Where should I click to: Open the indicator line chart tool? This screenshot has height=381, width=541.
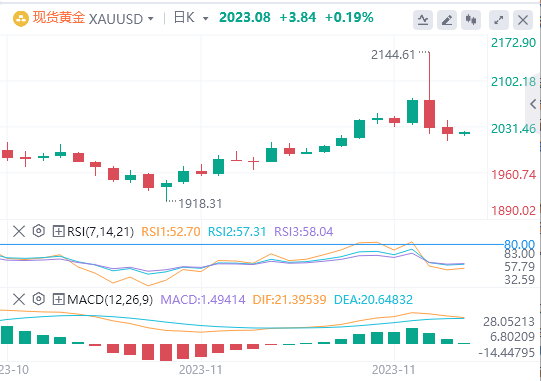(x=423, y=20)
